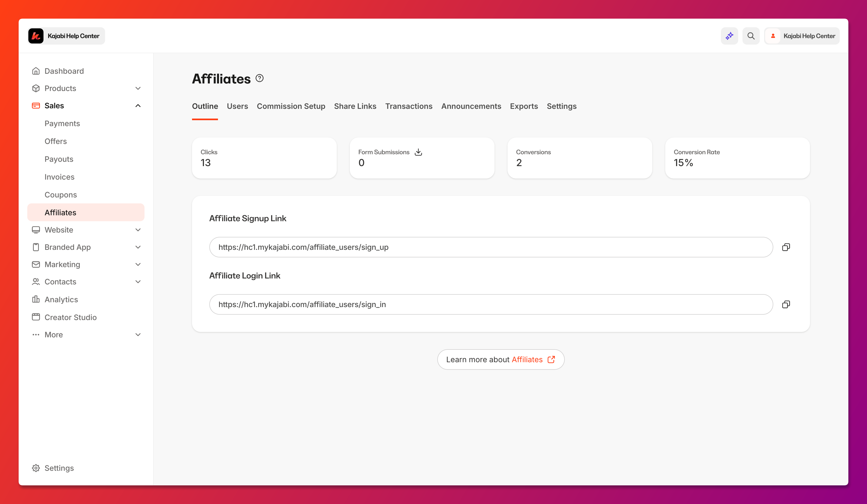Click the external link icon beside Affiliates

[551, 359]
